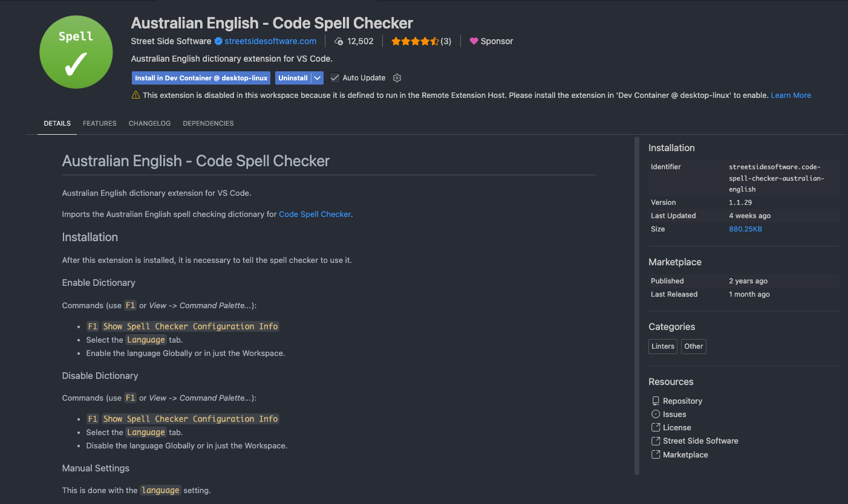
Task: Click the Street Side Software resource icon
Action: [656, 441]
